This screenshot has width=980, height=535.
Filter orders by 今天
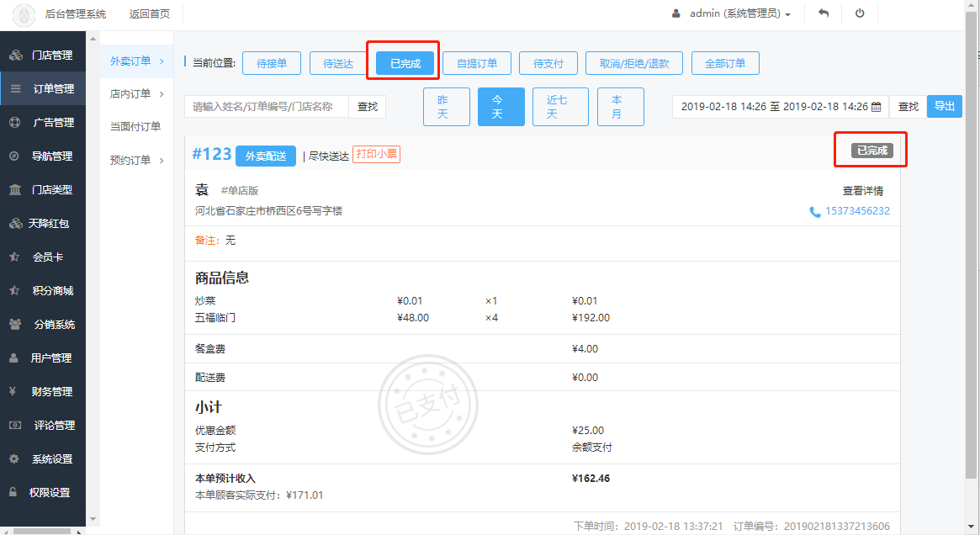coord(501,107)
